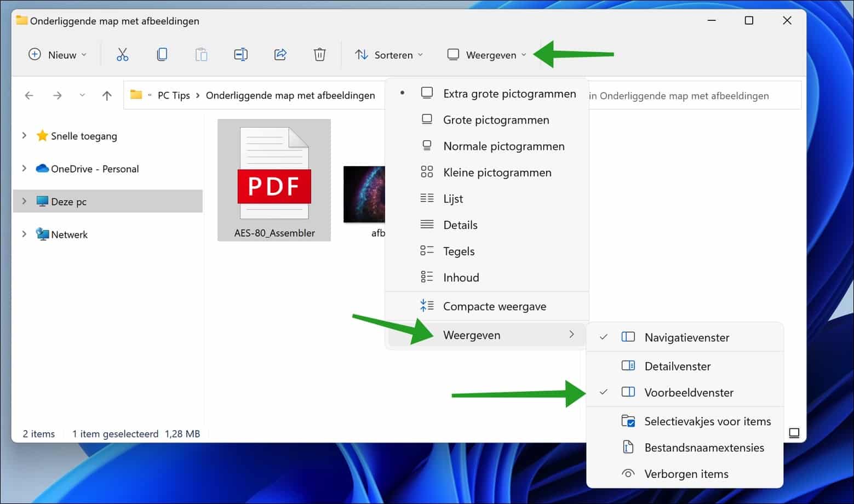Delete the selected file via trash icon
The width and height of the screenshot is (854, 504).
click(319, 54)
